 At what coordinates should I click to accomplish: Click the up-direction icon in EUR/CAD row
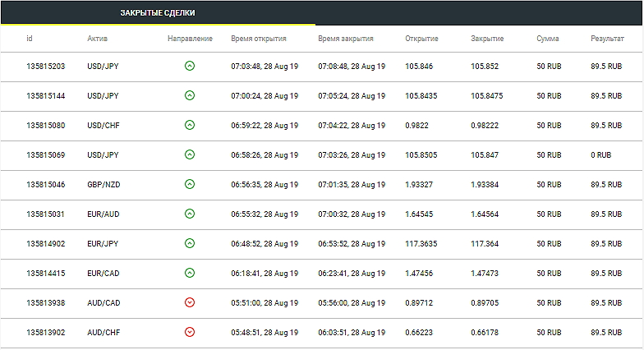[189, 273]
